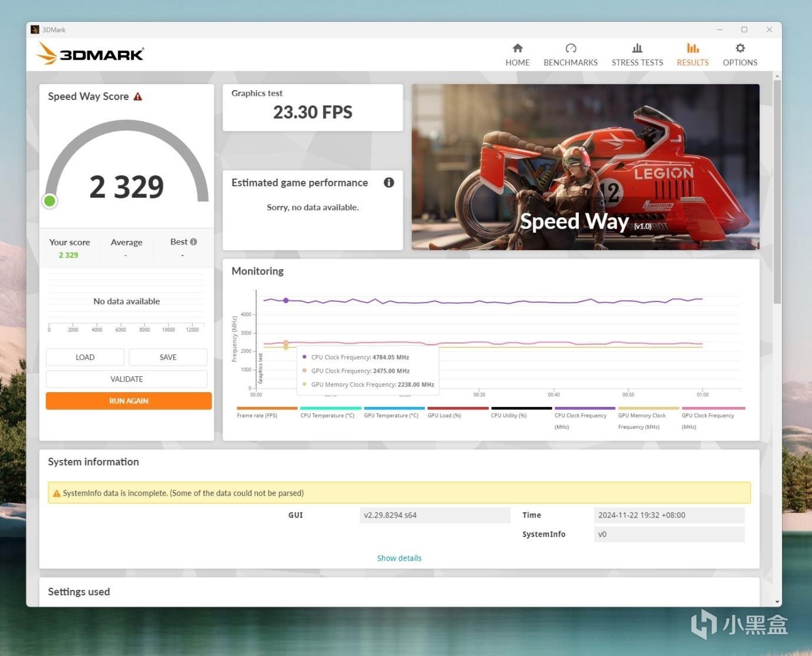Open the STRESS TESTS tab
Screen dimensions: 812x656
point(637,55)
